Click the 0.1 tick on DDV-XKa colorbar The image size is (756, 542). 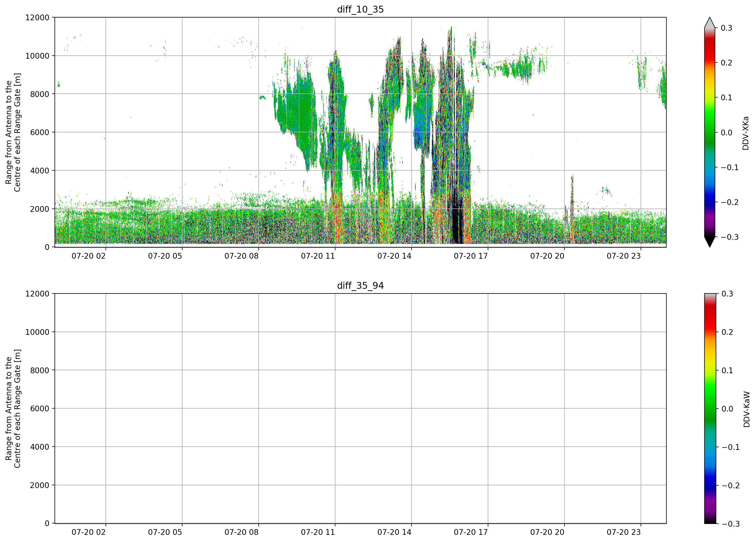(x=726, y=98)
